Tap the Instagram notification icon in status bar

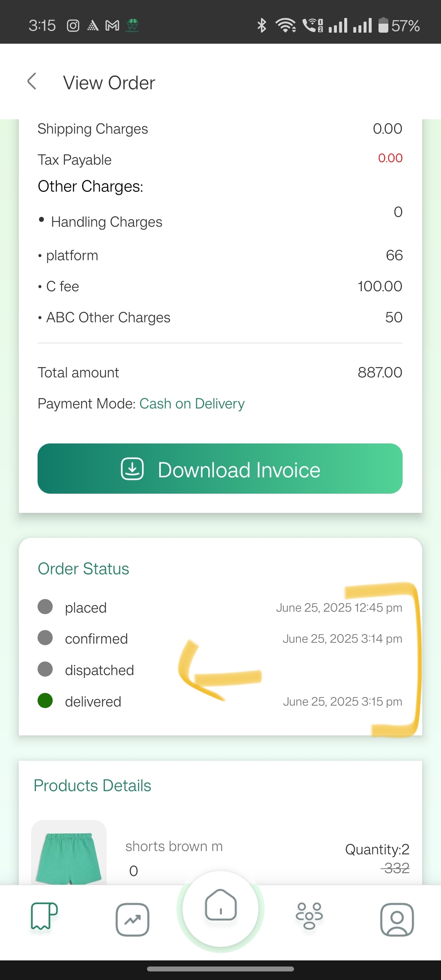73,26
